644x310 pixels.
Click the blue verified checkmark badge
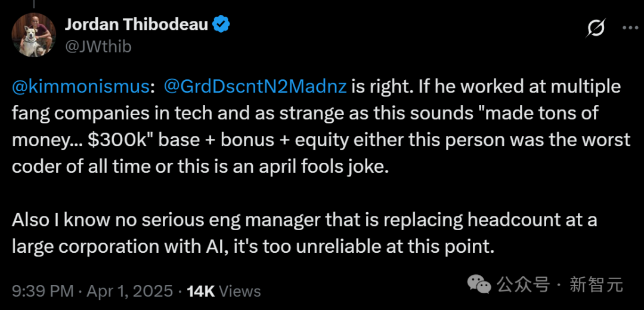click(221, 25)
